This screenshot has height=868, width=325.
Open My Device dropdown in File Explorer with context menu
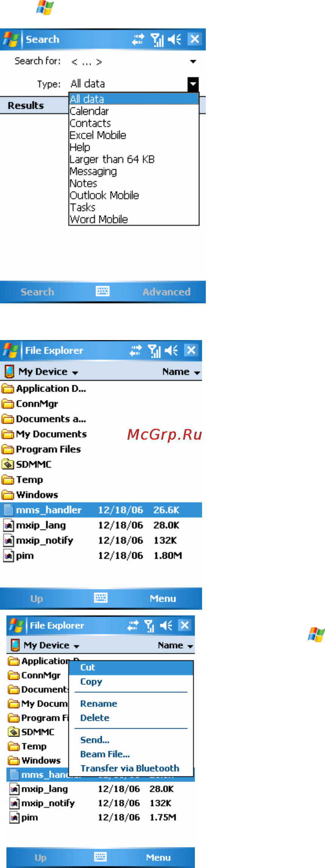pyautogui.click(x=51, y=645)
